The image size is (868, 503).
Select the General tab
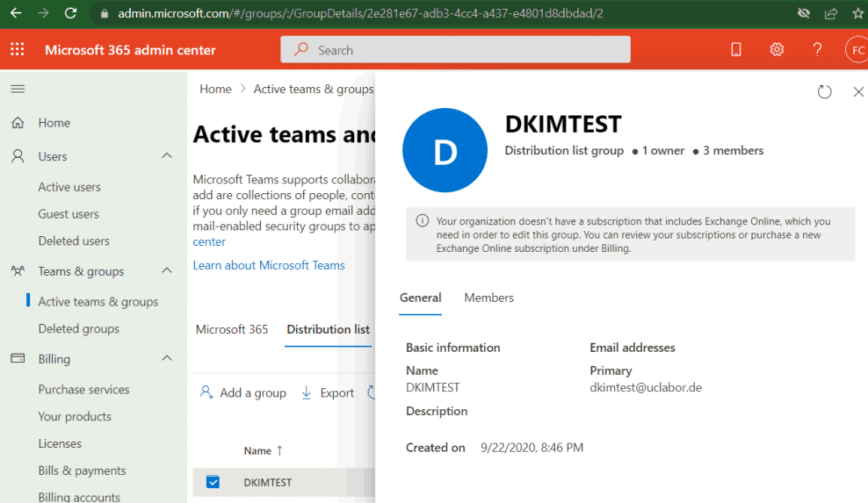tap(421, 298)
